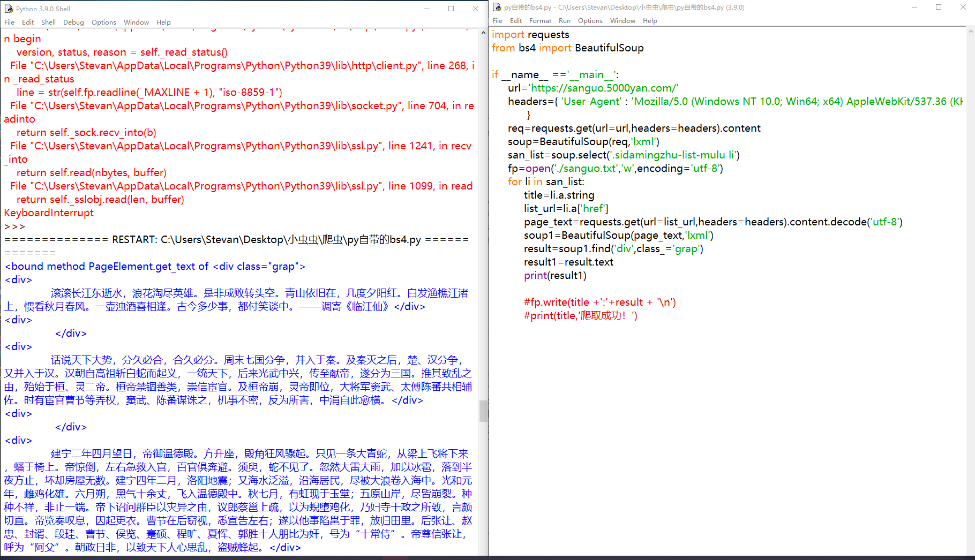Click the Shell vertical scrollbar thumb
Image resolution: width=975 pixels, height=560 pixels.
[x=484, y=411]
